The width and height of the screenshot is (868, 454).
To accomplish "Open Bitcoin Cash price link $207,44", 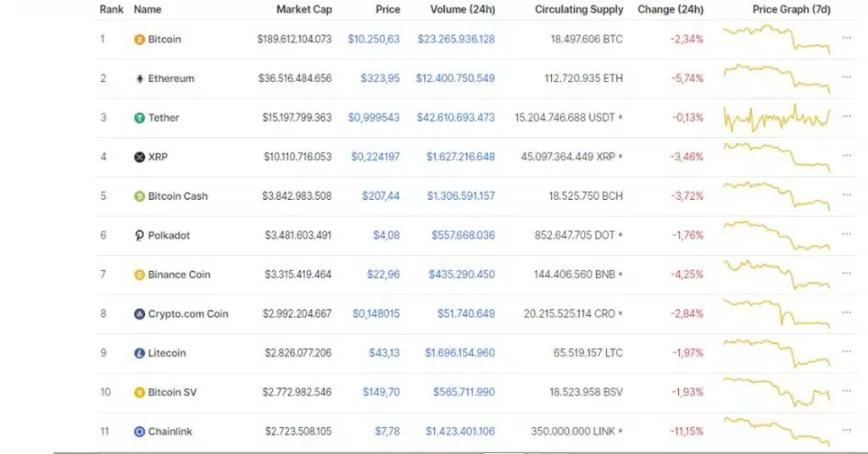I will point(381,197).
